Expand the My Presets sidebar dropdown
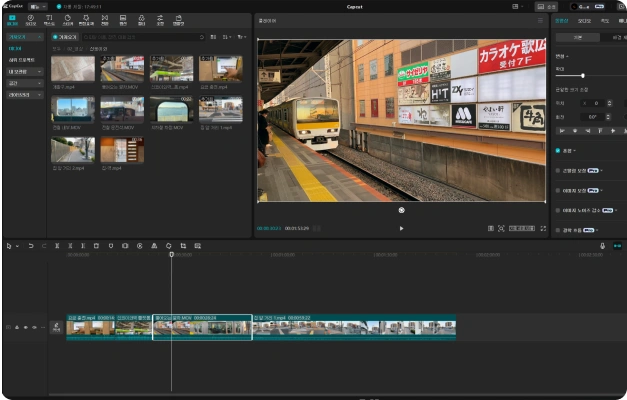 click(x=24, y=72)
